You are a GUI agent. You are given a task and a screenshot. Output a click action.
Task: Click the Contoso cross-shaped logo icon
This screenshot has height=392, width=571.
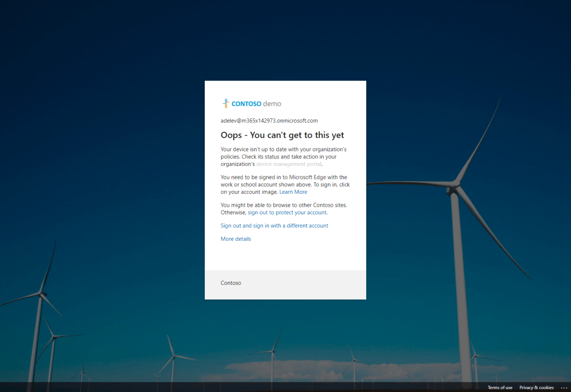(225, 103)
